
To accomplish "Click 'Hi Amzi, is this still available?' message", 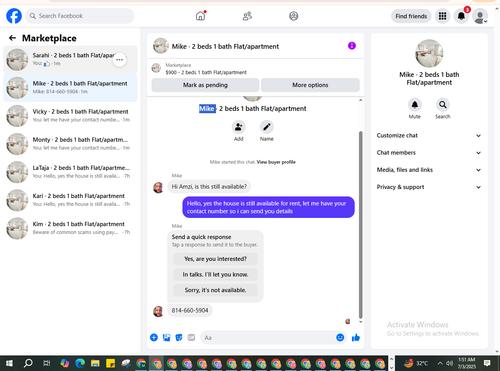I will click(x=209, y=187).
